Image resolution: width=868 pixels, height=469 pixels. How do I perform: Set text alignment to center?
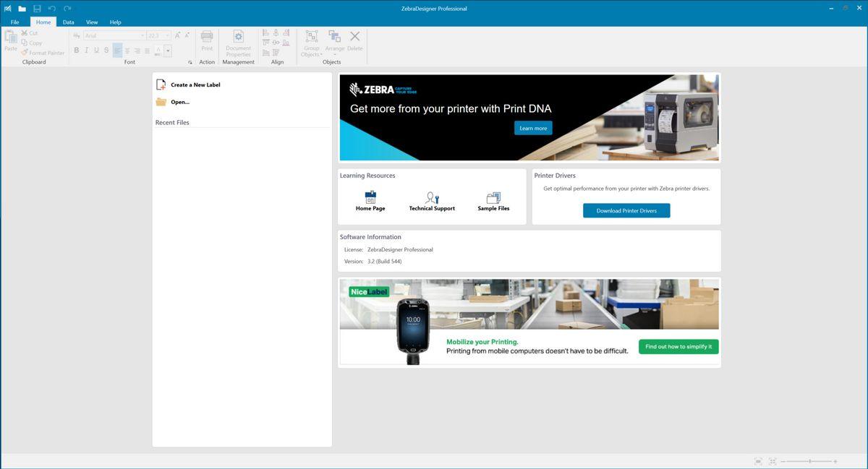point(127,51)
